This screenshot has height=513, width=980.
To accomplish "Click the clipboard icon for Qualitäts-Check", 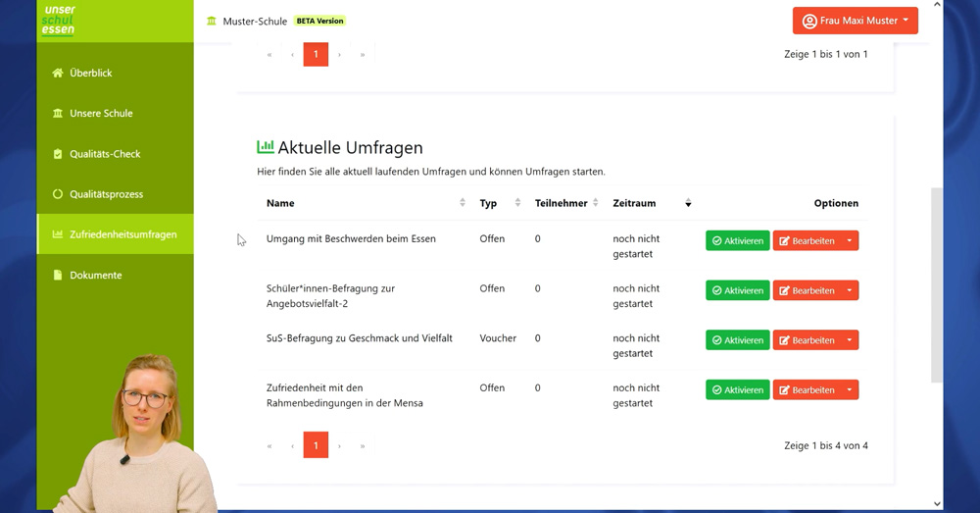I will 58,154.
